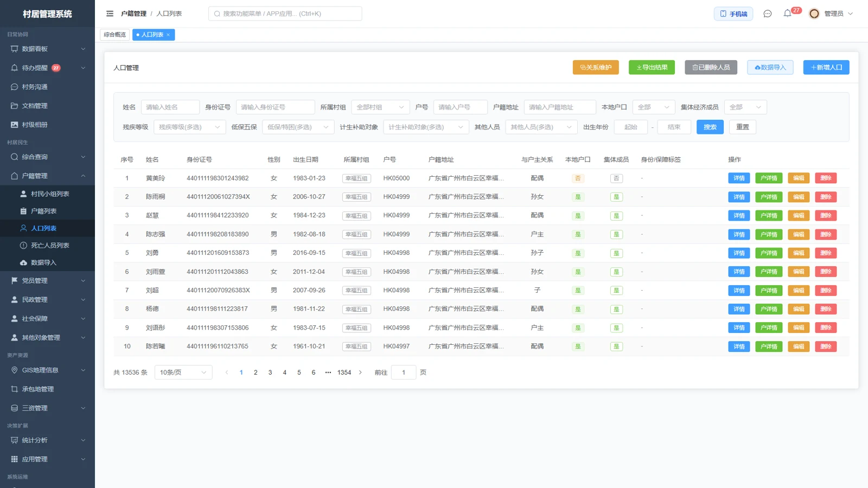Click the administrator avatar icon

click(814, 14)
